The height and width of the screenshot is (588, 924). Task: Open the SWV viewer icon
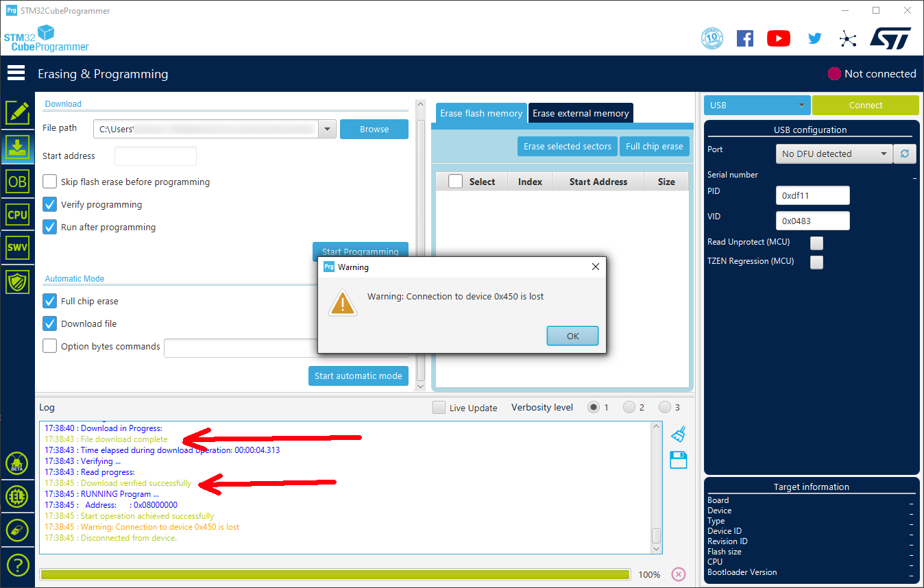(17, 247)
